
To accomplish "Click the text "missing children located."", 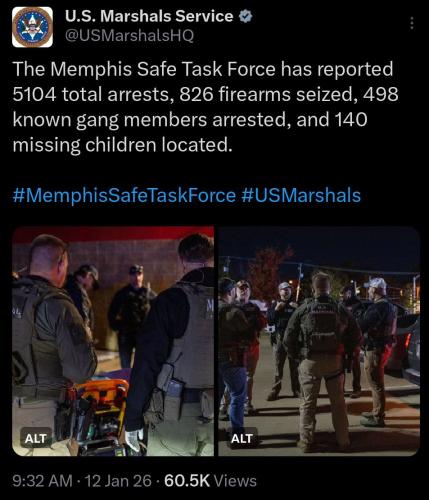I will (122, 145).
